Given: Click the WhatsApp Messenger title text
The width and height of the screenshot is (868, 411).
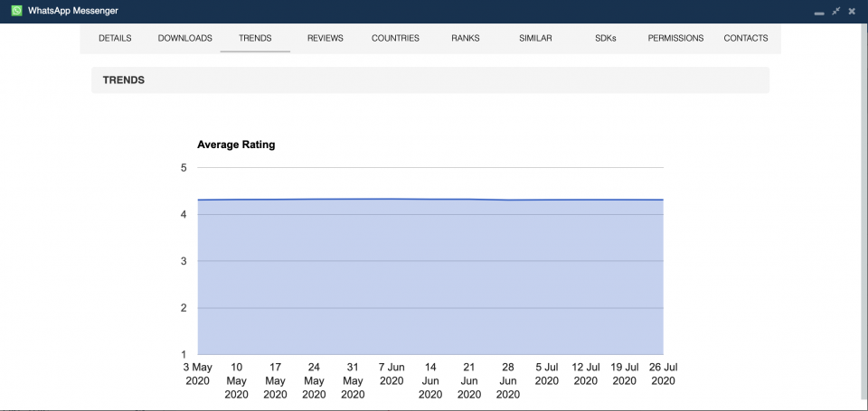Looking at the screenshot, I should (73, 11).
